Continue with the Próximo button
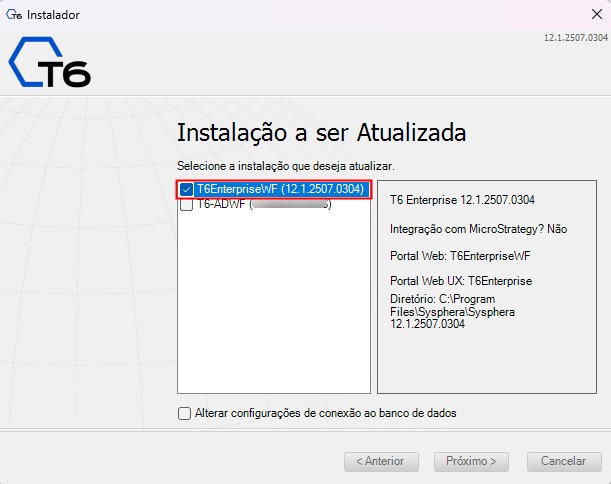 click(x=471, y=461)
